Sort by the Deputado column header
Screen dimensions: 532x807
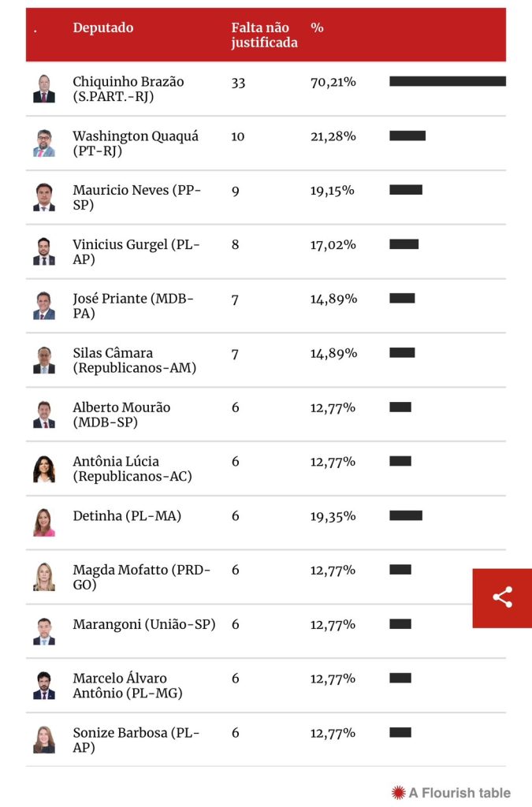pos(103,28)
